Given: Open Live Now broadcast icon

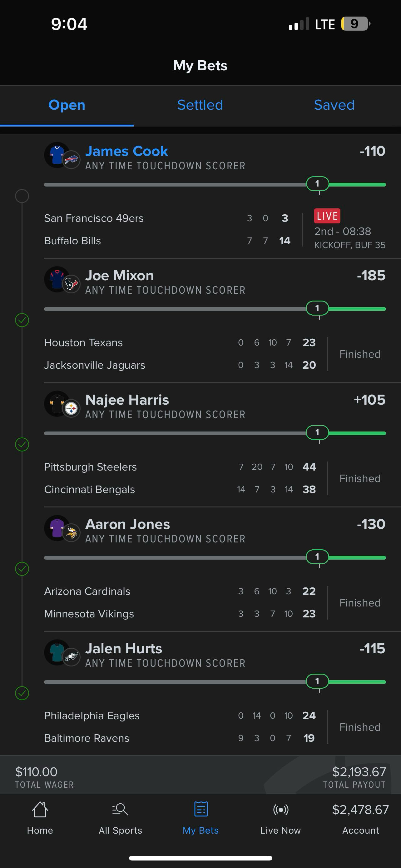Looking at the screenshot, I should [280, 810].
